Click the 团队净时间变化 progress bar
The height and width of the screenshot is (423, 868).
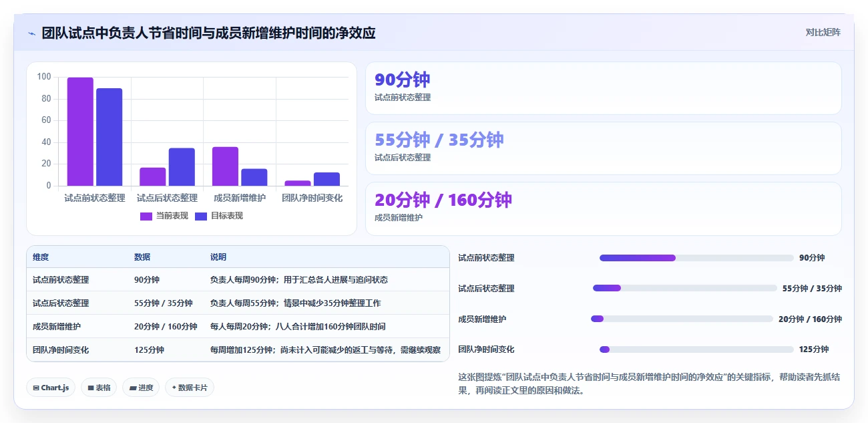pyautogui.click(x=696, y=349)
